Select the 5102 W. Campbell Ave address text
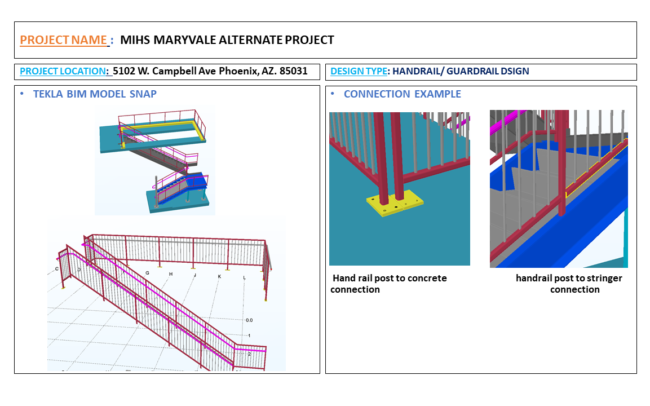 pos(210,72)
